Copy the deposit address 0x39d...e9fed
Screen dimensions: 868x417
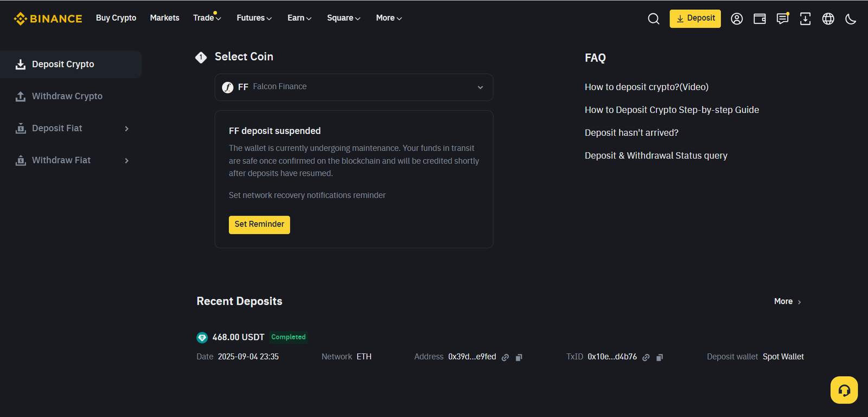coord(519,357)
